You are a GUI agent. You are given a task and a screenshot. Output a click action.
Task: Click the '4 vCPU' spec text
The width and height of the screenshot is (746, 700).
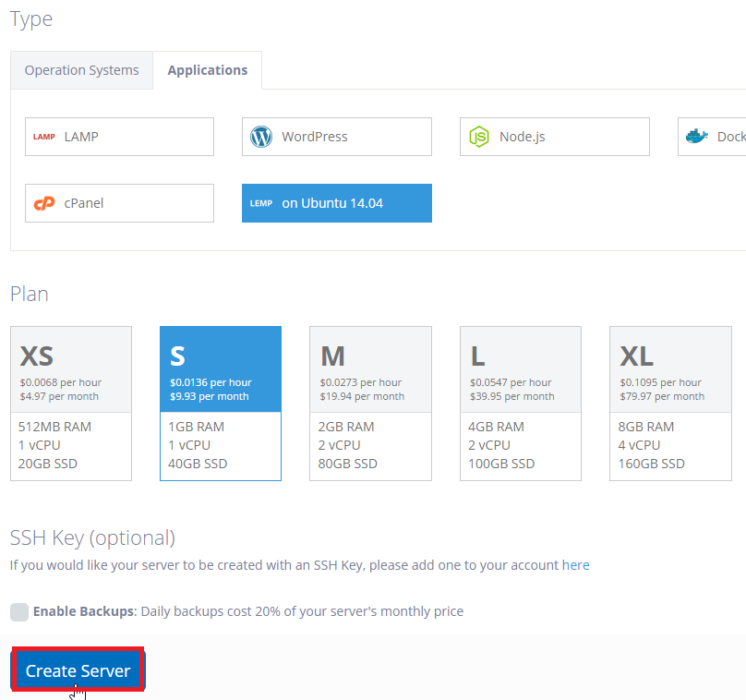(x=639, y=445)
